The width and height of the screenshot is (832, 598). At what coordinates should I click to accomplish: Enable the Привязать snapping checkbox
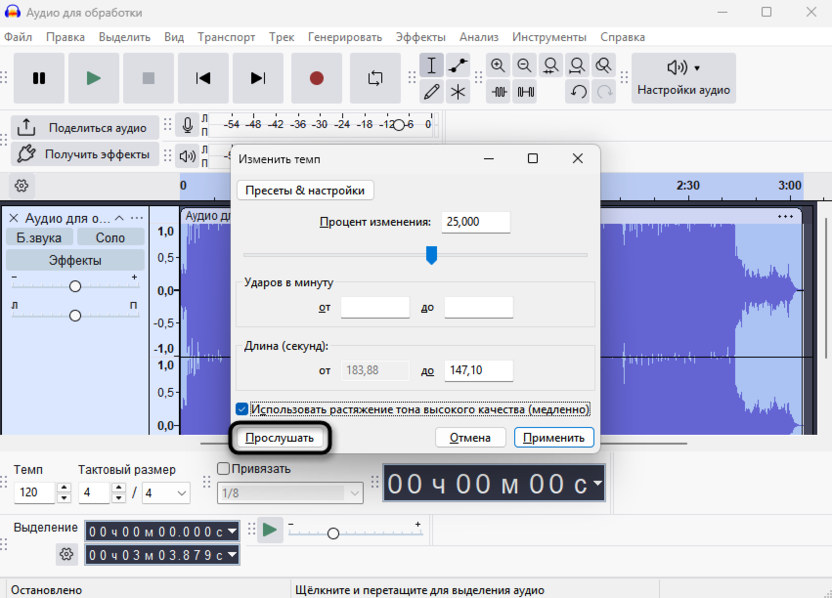coord(224,469)
